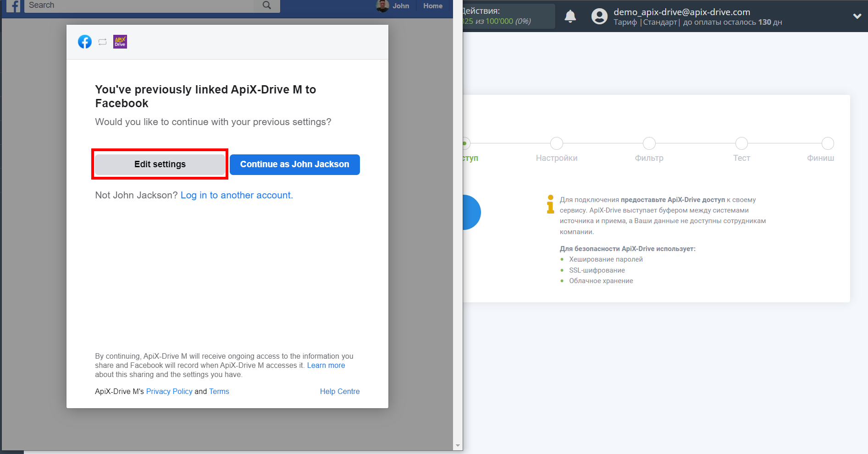Click the Facebook icon in dialog header

85,42
